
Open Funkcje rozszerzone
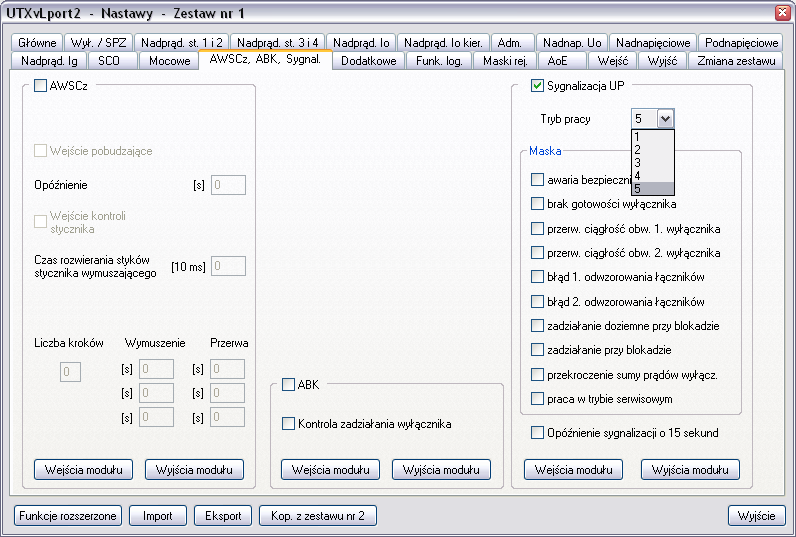68,516
